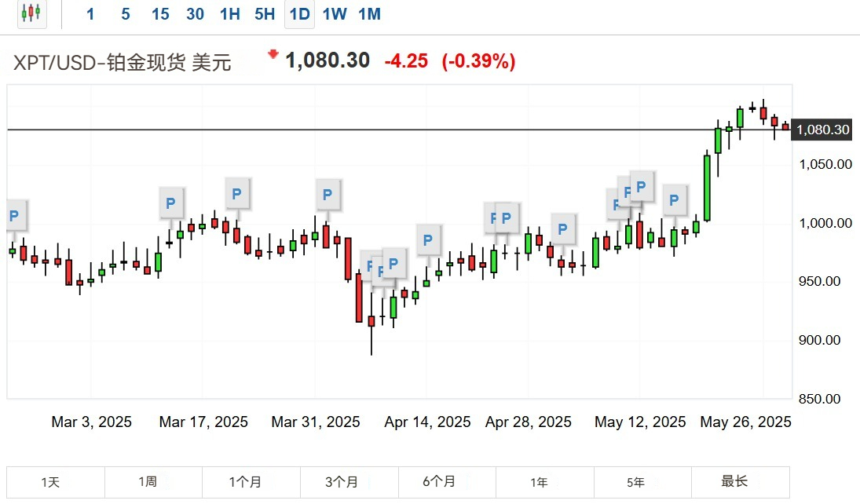Click the P marker after May 12
The image size is (860, 504).
click(x=674, y=200)
